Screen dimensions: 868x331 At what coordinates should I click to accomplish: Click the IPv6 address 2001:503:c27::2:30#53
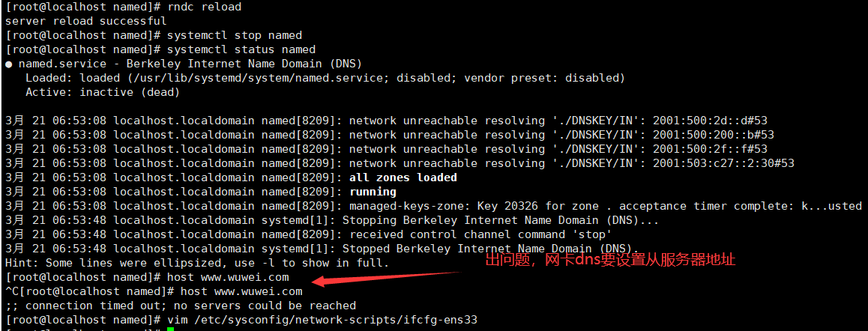click(723, 163)
